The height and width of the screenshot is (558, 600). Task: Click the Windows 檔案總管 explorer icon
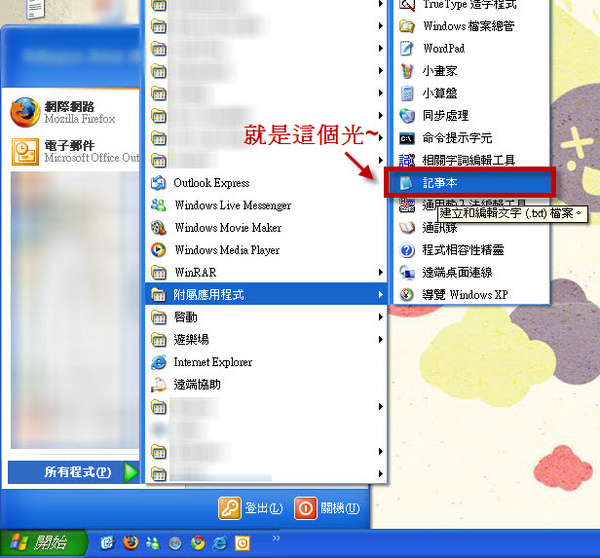coord(407,26)
